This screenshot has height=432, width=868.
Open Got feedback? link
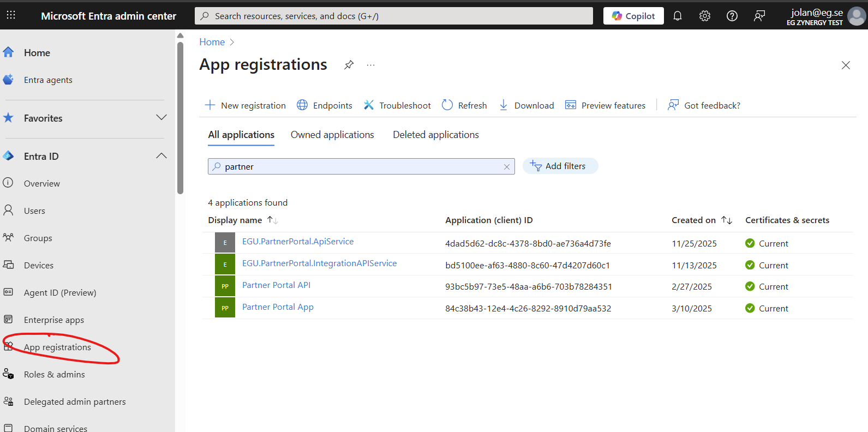[x=704, y=105]
